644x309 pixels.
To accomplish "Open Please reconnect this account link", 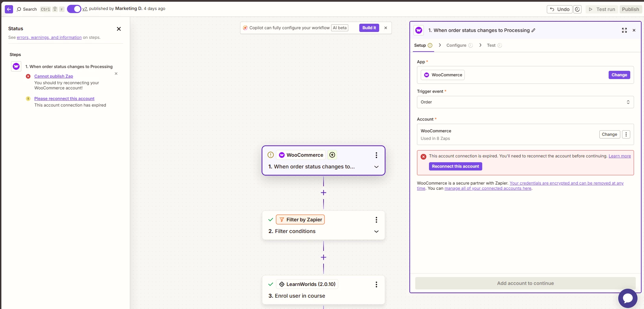I will pyautogui.click(x=64, y=99).
